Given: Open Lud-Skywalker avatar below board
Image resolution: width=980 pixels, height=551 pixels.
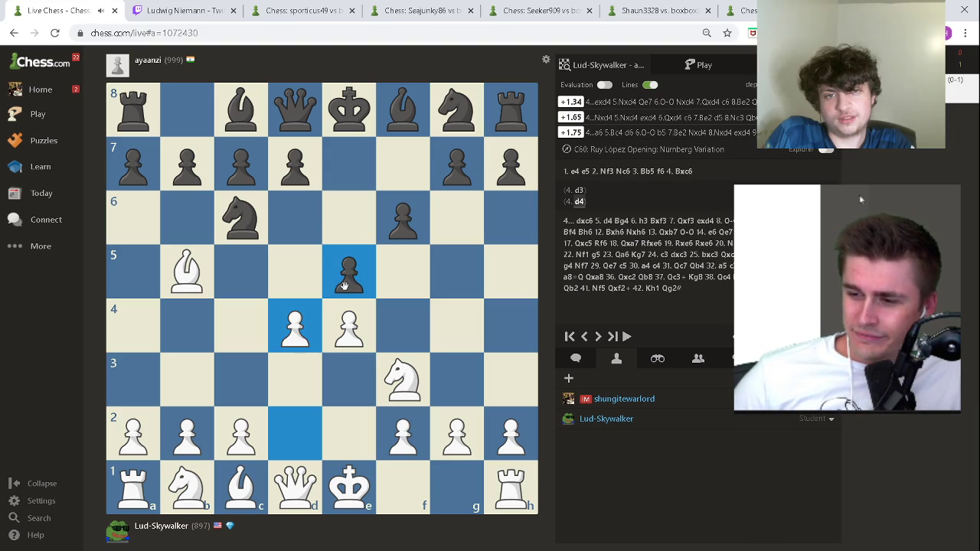Looking at the screenshot, I should (117, 531).
